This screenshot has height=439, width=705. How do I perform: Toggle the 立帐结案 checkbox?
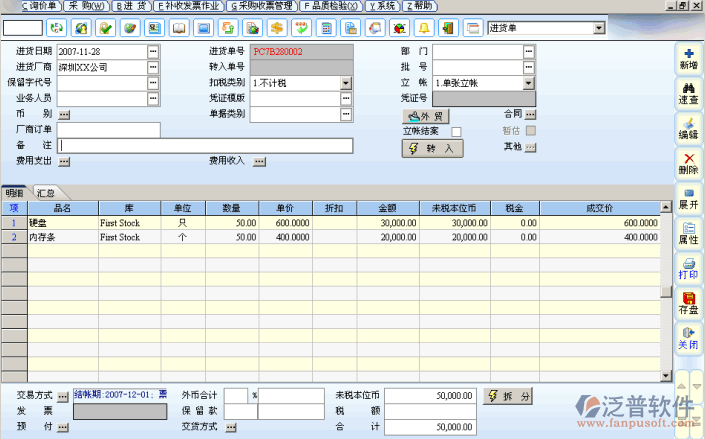(x=456, y=131)
